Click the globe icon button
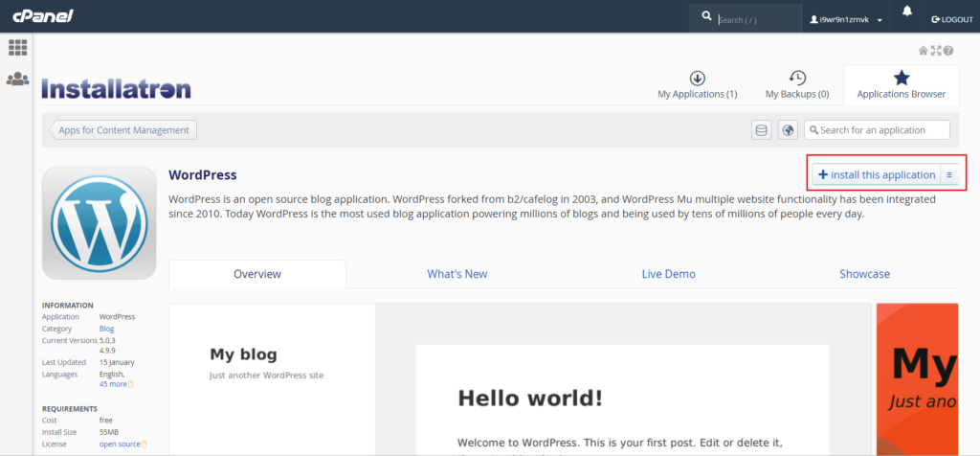 789,130
